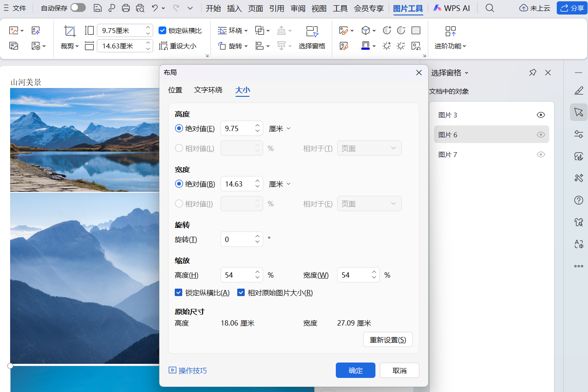Click the reset picture icon
Screen dimensions: 588x392
tap(416, 45)
